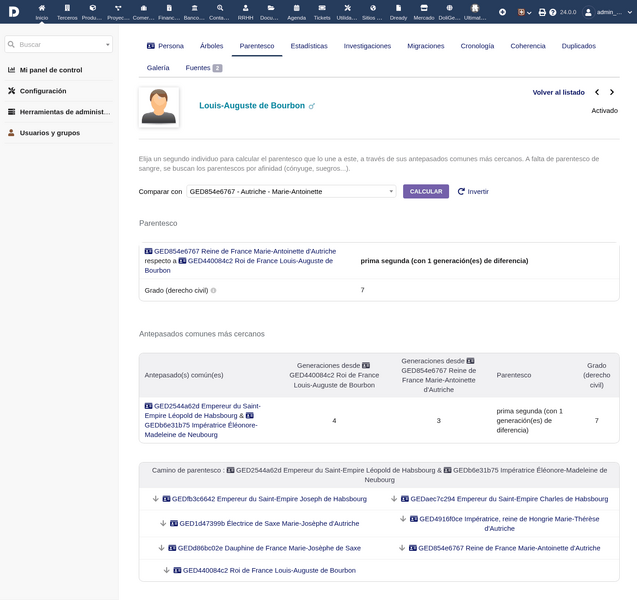
Task: Open the Comparar con person dropdown
Action: (x=291, y=191)
